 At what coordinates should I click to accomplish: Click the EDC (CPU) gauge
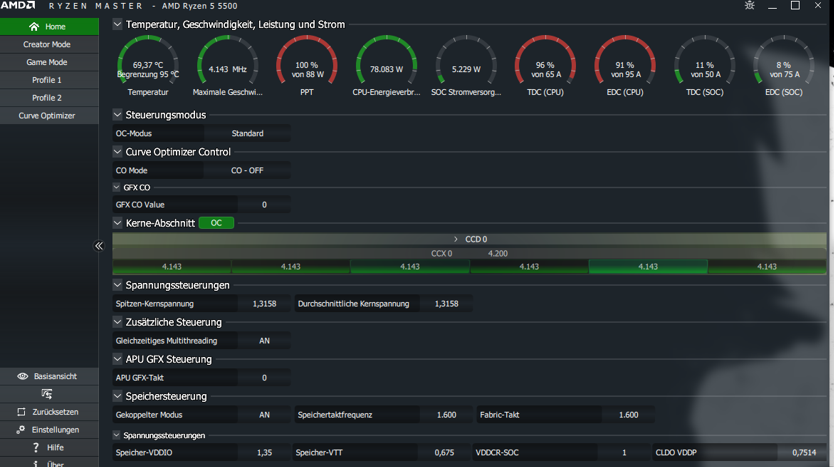[625, 66]
